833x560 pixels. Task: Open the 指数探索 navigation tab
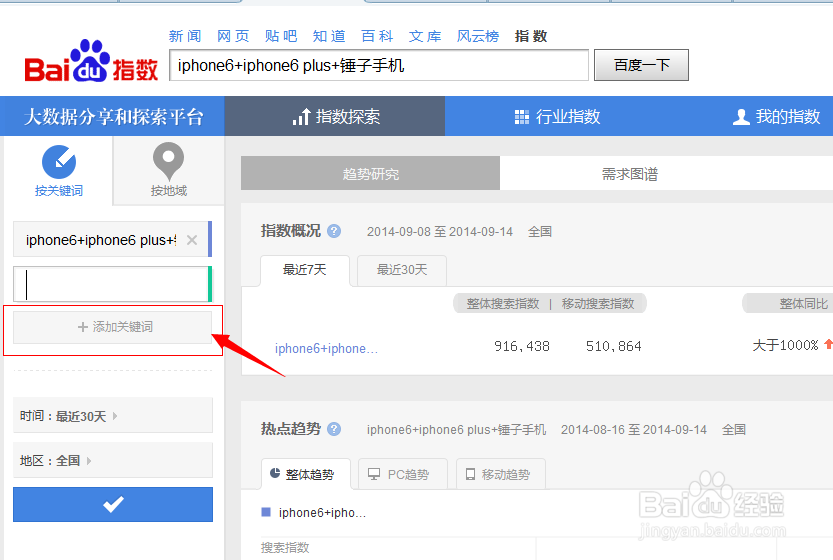click(335, 116)
